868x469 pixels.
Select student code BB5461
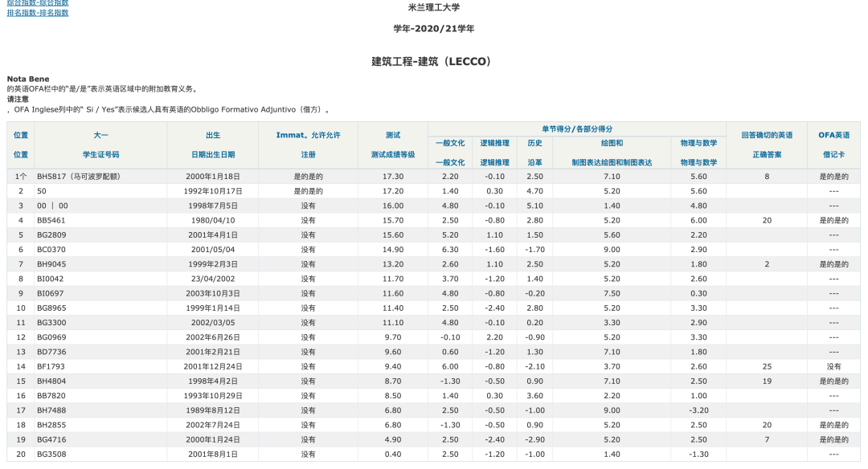51,220
